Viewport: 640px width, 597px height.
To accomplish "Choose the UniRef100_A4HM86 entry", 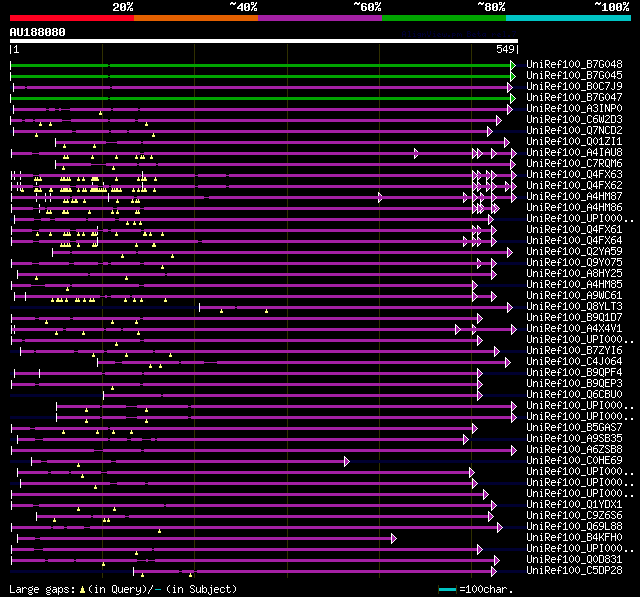I will [x=574, y=208].
